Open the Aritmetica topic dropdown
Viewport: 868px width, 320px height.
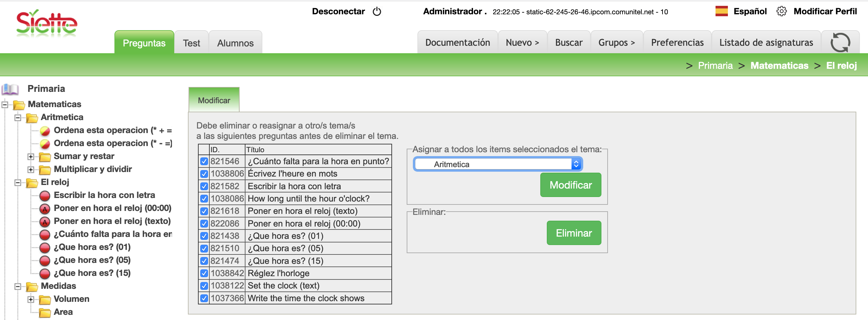[x=497, y=164]
